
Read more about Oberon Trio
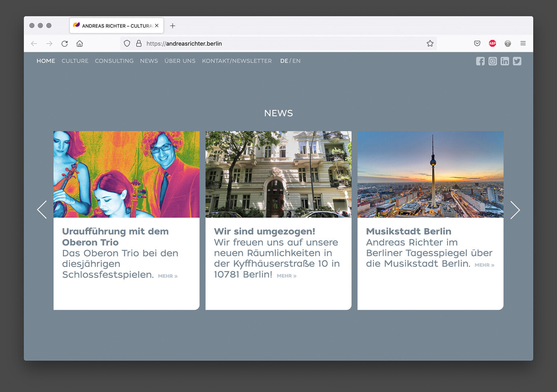click(167, 276)
